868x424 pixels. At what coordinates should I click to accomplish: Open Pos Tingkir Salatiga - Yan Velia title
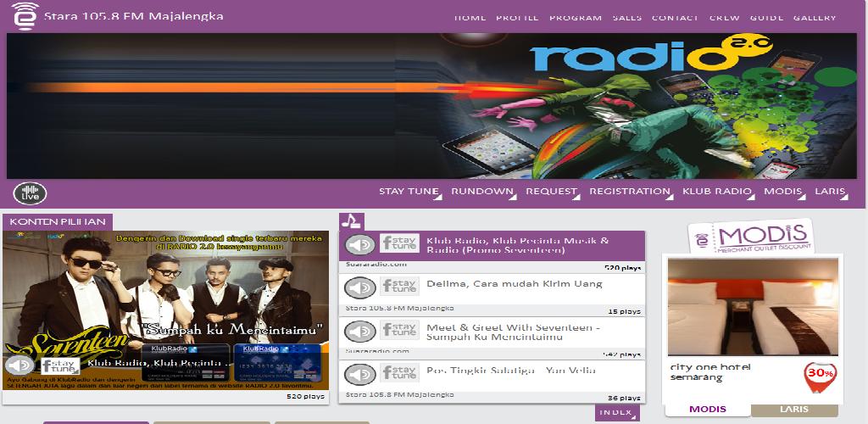pyautogui.click(x=511, y=371)
